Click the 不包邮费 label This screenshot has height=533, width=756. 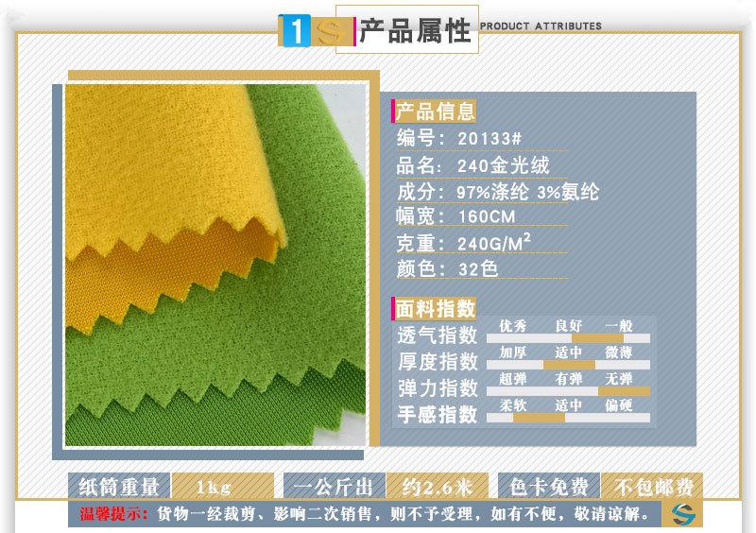click(x=653, y=487)
